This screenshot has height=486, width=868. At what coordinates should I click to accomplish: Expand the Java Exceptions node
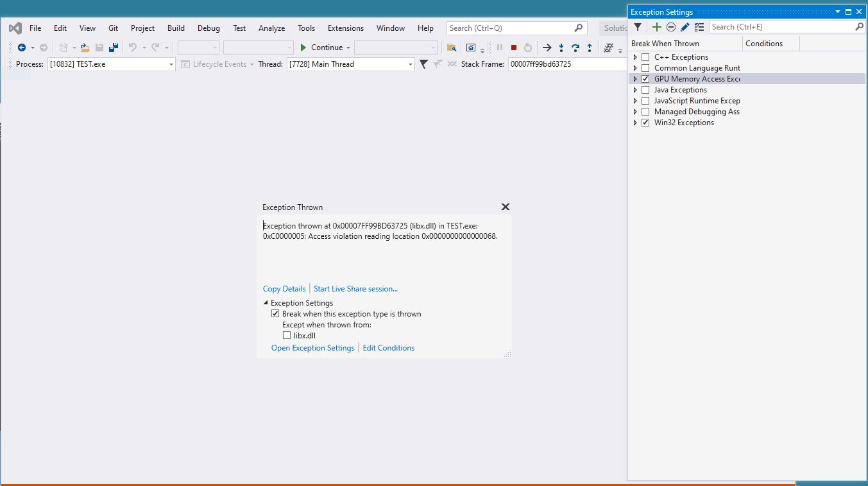(x=635, y=90)
